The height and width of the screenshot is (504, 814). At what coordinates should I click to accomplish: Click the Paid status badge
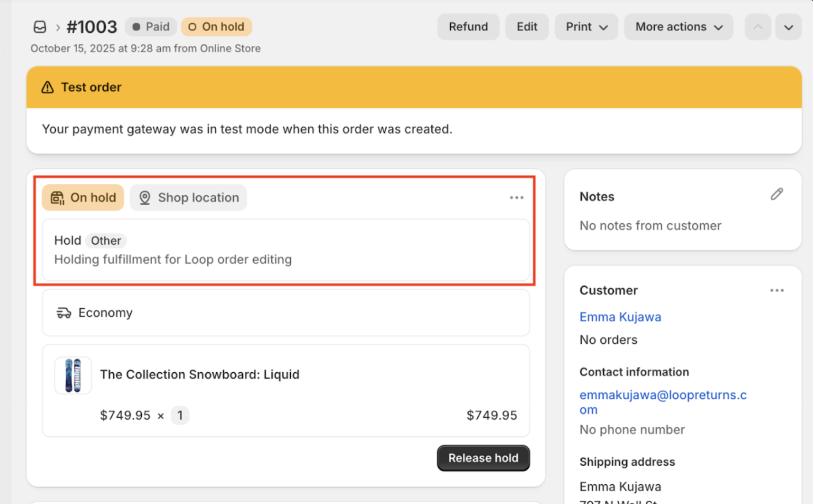click(x=151, y=27)
